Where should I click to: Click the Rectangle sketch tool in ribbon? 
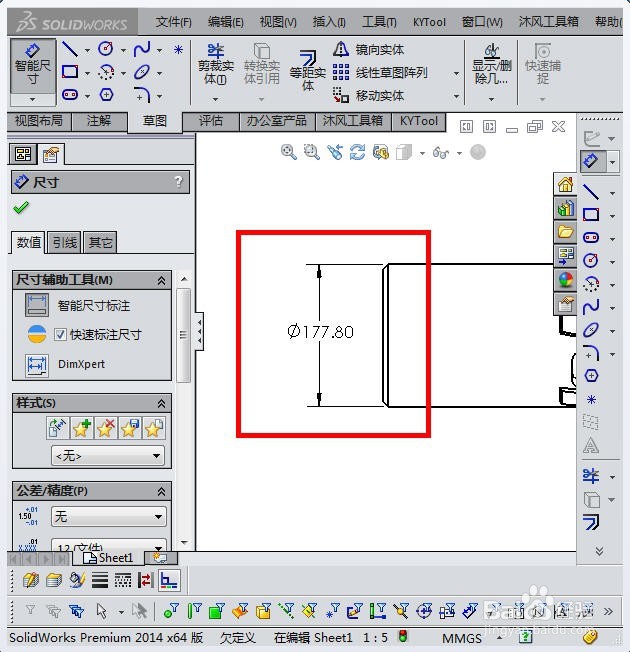coord(70,72)
